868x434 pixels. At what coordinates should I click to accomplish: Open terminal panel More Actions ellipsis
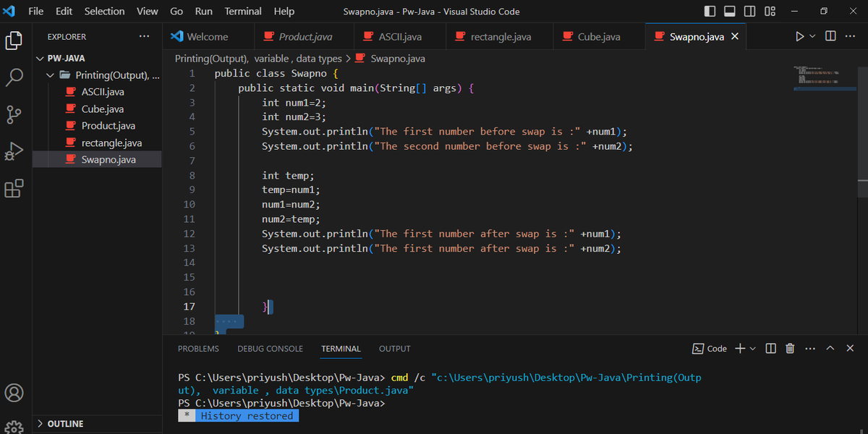tap(810, 349)
